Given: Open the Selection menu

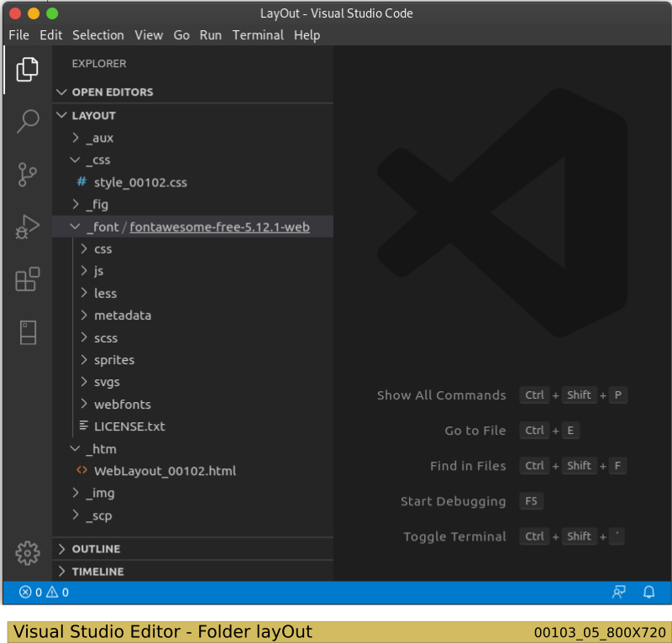Looking at the screenshot, I should click(98, 35).
